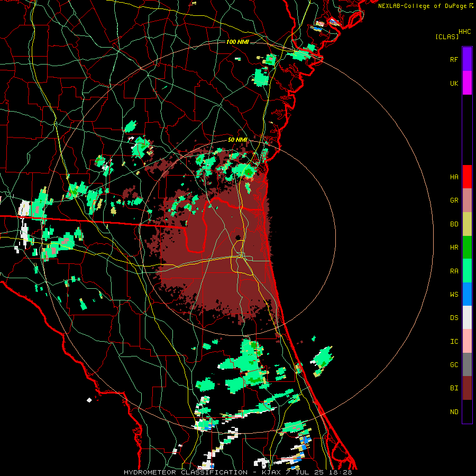Click the HYDROMETEOR CLASSIFICATION KJAX footer text

(237, 472)
